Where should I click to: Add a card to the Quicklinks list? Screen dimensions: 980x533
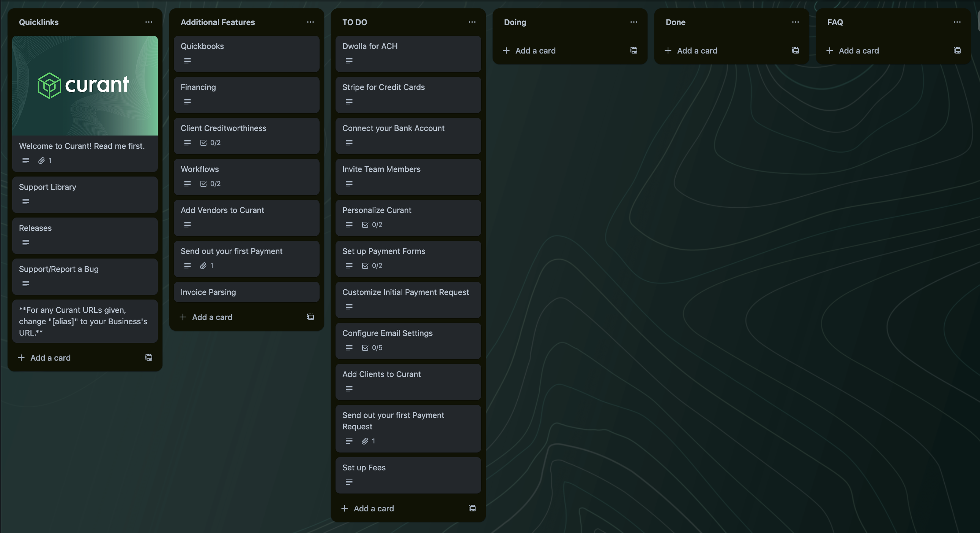pos(76,358)
